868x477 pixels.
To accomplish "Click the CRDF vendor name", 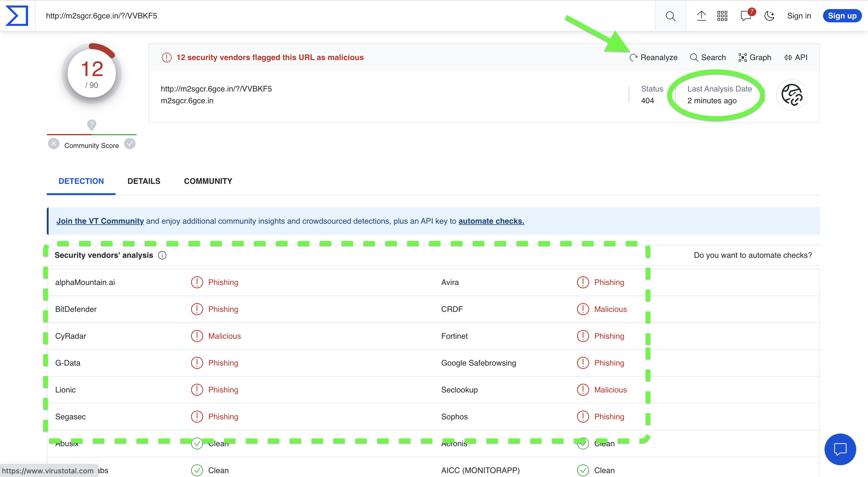I will [x=452, y=309].
